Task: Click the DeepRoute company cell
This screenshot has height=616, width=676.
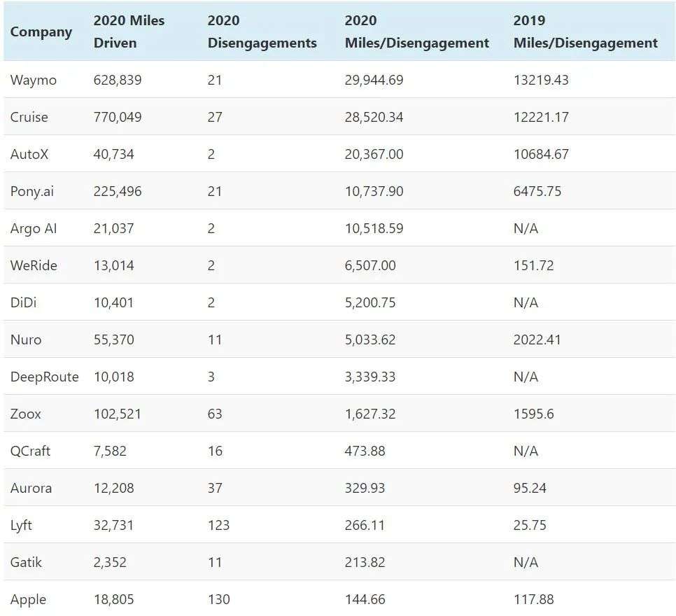Action: point(44,377)
